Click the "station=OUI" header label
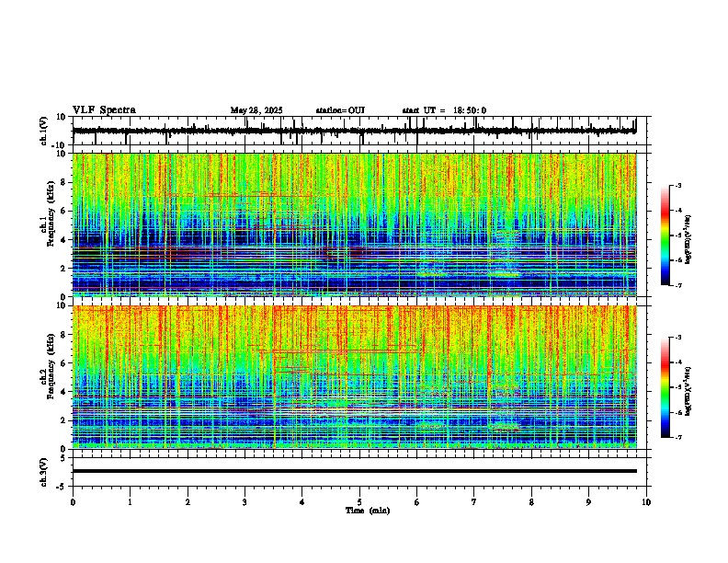The image size is (728, 563). pyautogui.click(x=340, y=110)
